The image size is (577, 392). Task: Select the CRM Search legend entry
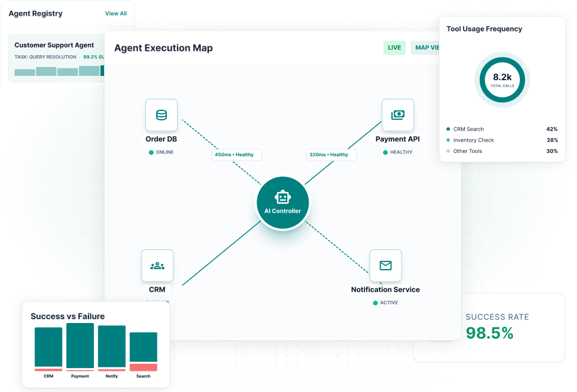tap(468, 129)
